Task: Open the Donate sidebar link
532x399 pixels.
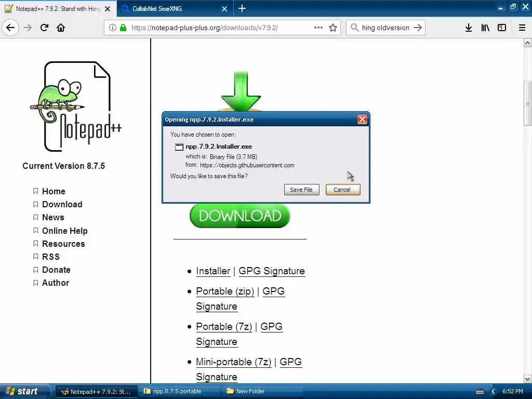Action: point(56,270)
